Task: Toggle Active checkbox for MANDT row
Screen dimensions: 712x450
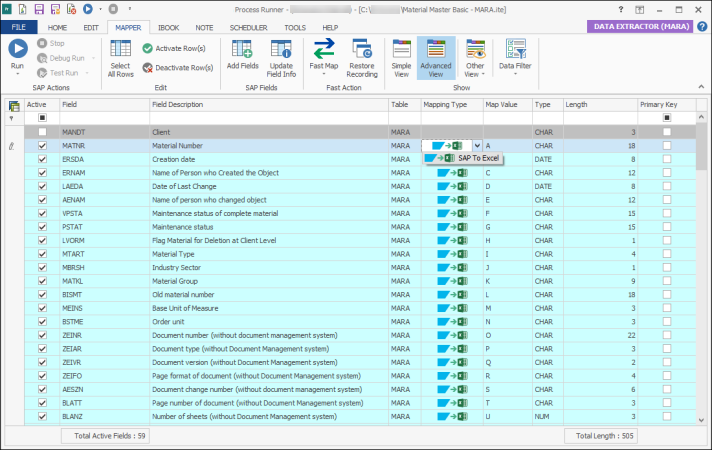Action: [x=42, y=132]
